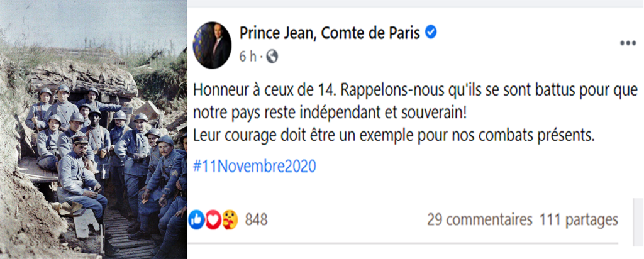Open the Prince Jean, Comte de Paris page

(329, 33)
